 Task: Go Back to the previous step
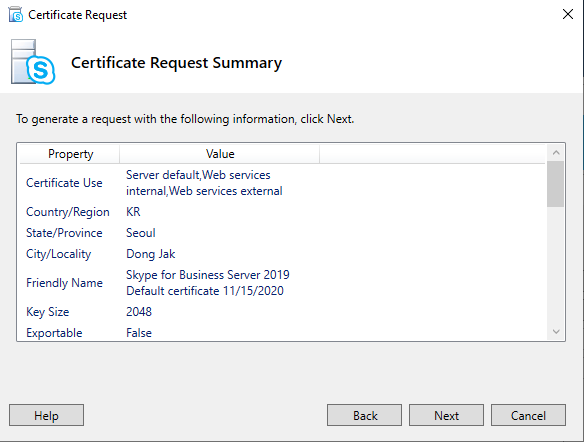click(364, 415)
